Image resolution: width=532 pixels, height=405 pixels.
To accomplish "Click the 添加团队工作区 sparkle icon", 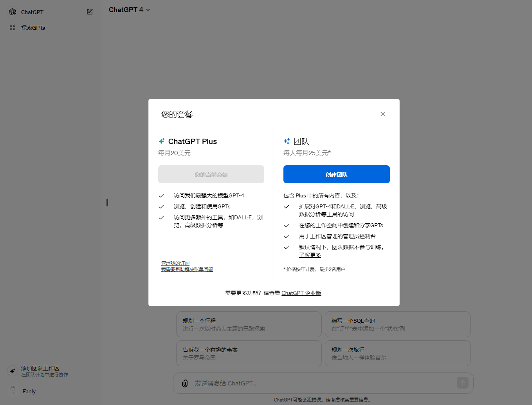I will tap(12, 371).
